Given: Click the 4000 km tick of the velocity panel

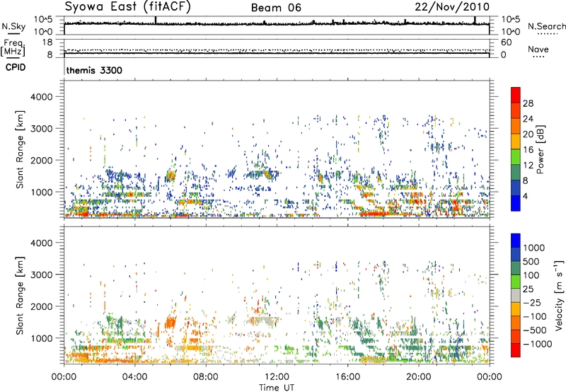Looking at the screenshot, I should point(41,243).
